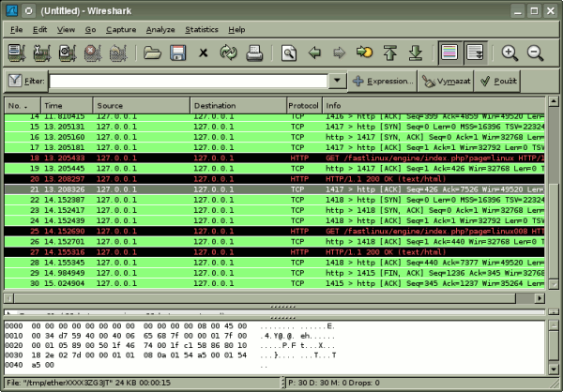Viewport: 563px width, 392px height.
Task: Open the File menu
Action: pos(17,30)
